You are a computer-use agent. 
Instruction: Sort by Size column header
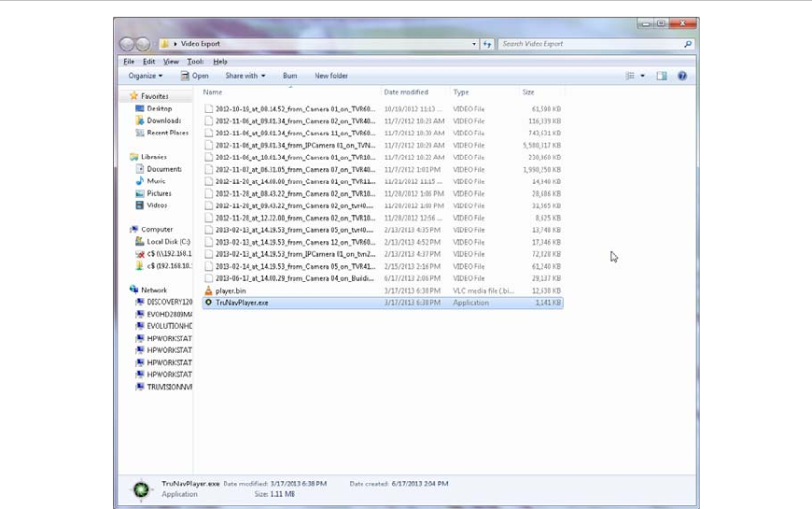click(x=528, y=92)
